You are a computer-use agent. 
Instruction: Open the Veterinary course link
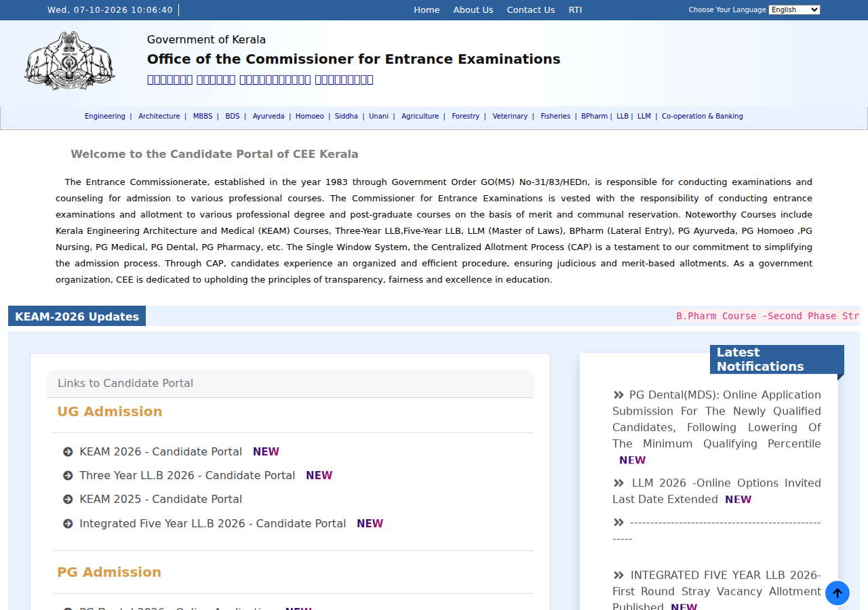510,117
